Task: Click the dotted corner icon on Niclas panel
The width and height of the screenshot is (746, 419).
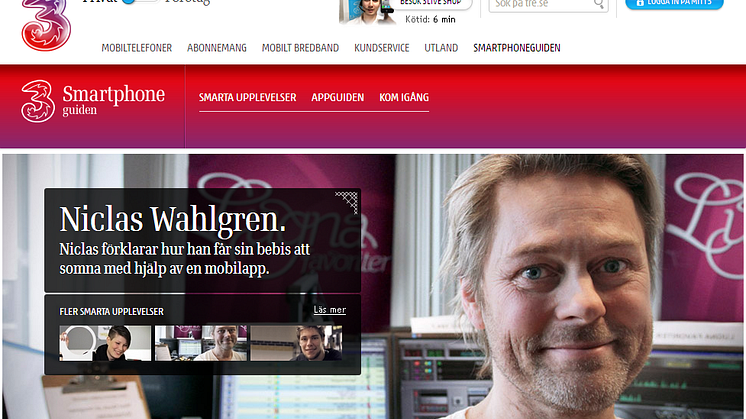Action: (346, 202)
